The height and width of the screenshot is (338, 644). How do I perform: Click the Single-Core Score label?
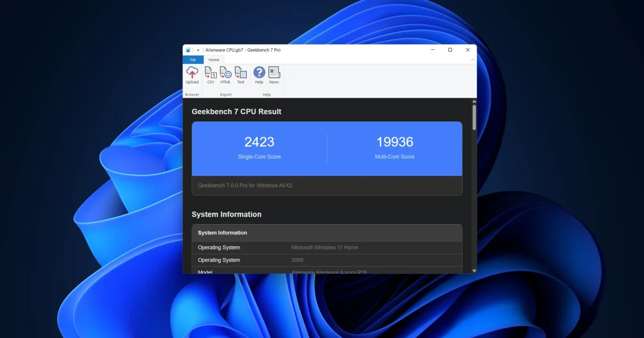tap(259, 157)
